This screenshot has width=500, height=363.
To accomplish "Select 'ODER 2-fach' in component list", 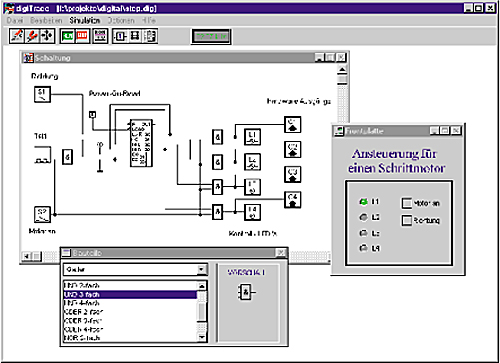I will 130,312.
